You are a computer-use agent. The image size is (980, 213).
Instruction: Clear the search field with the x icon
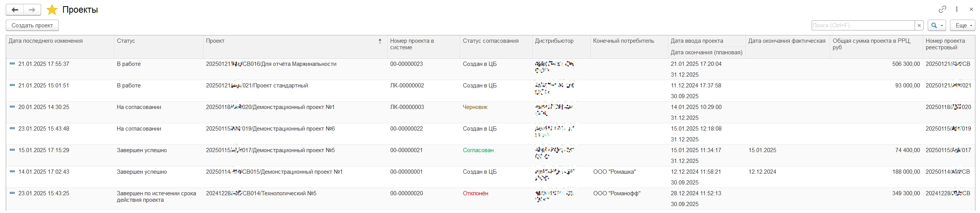919,25
